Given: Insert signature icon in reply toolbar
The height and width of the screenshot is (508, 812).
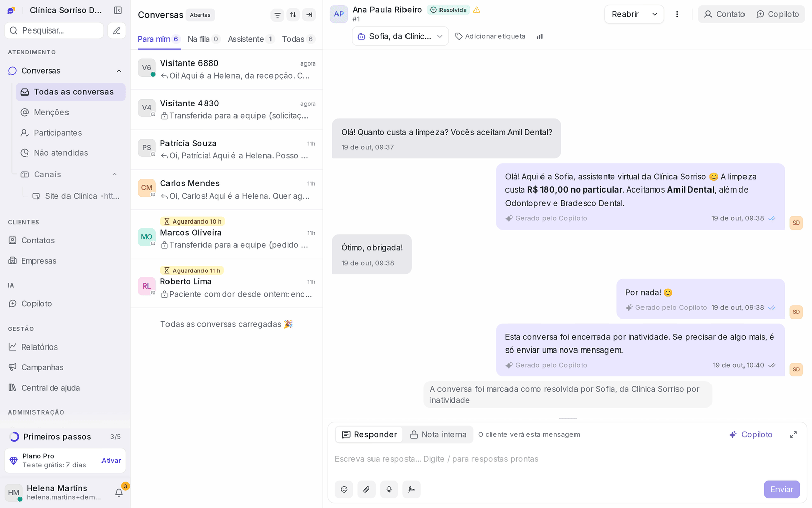Looking at the screenshot, I should point(412,489).
